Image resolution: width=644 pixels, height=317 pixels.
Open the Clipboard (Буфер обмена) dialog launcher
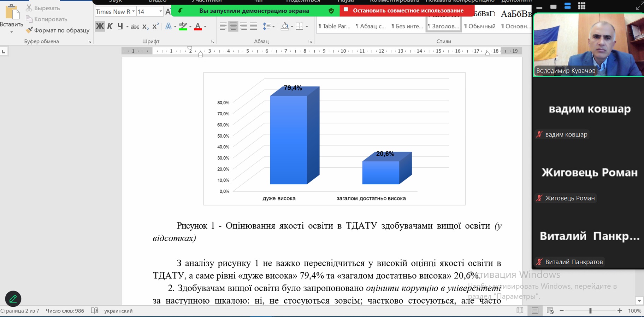click(89, 41)
